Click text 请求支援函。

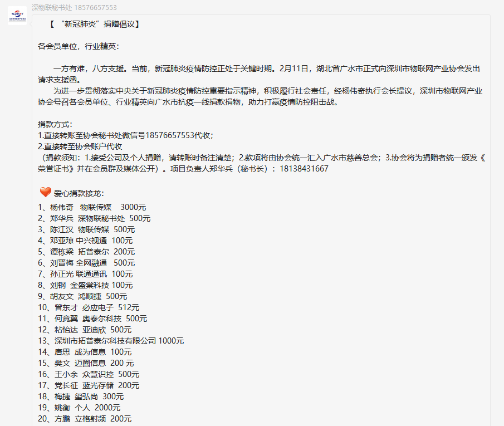click(x=60, y=80)
